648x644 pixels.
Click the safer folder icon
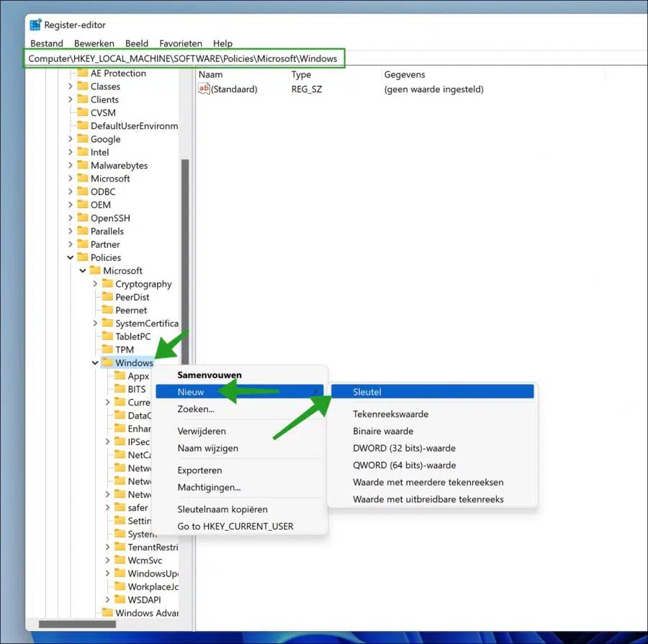[x=120, y=507]
